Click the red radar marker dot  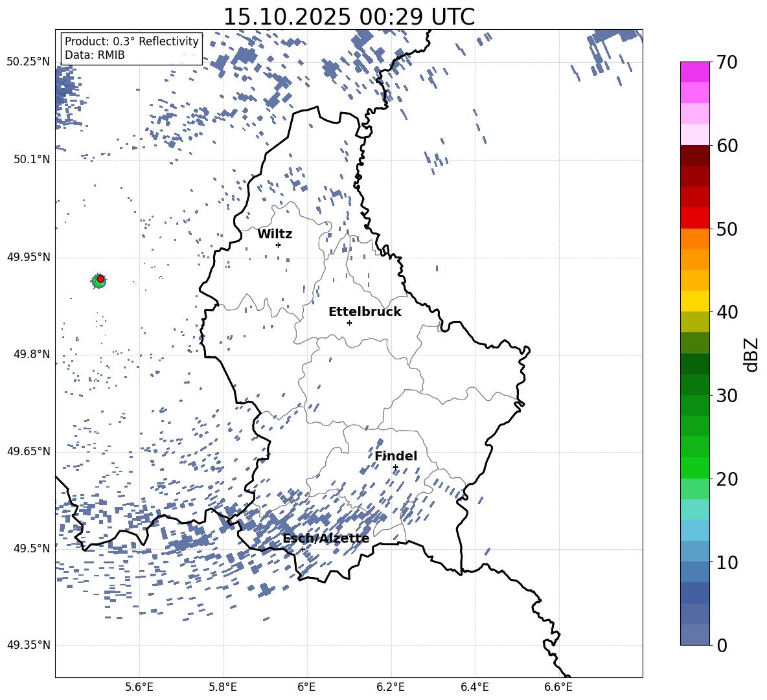tap(100, 278)
